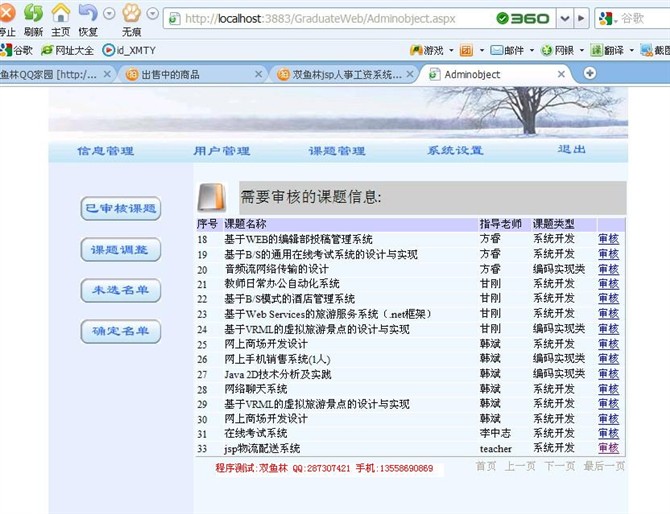The image size is (670, 514).
Task: Go to the browser home page icon
Action: (x=61, y=13)
